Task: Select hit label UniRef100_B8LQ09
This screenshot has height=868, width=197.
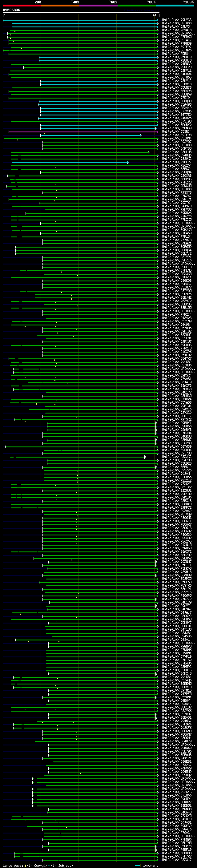Action: click(x=177, y=94)
